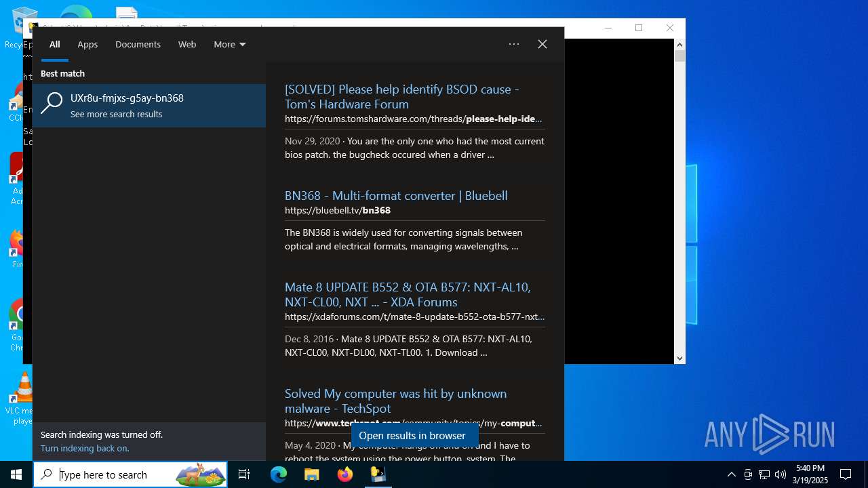Open File Explorer from the taskbar

[311, 474]
